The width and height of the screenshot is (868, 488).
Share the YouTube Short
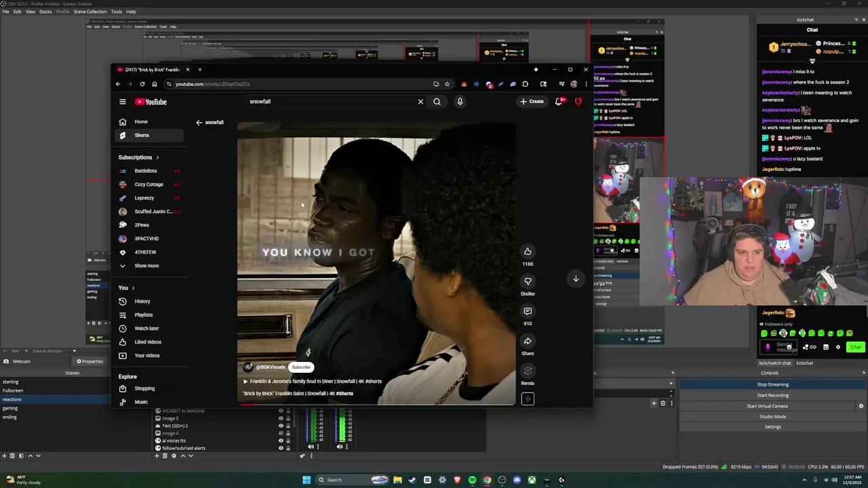528,341
